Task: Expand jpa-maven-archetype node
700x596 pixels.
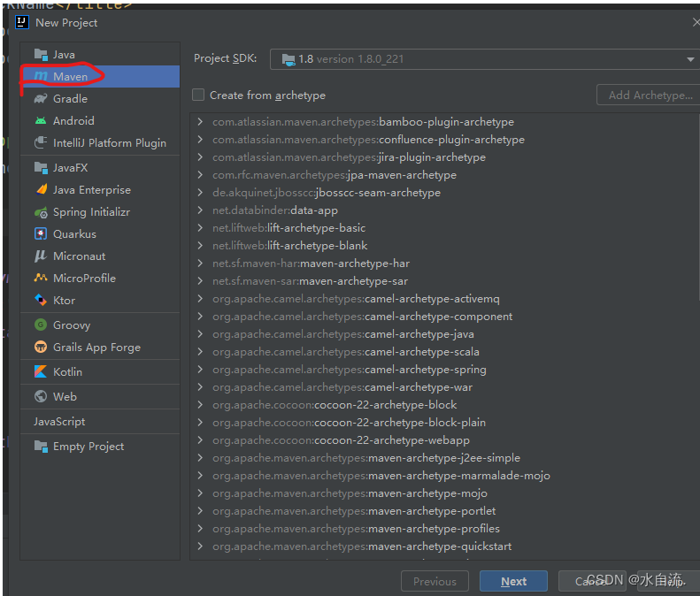Action: point(200,175)
